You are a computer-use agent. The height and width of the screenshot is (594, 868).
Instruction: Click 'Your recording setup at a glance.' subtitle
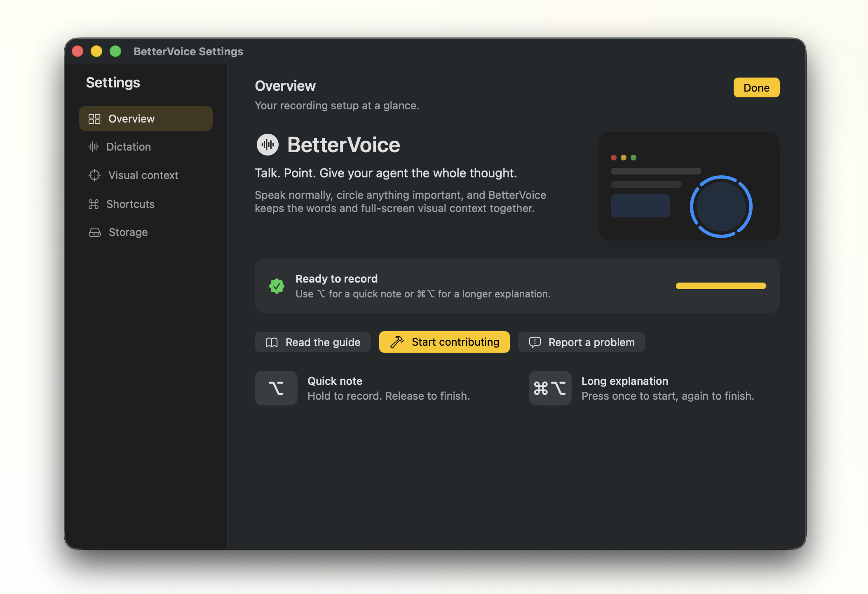click(337, 106)
